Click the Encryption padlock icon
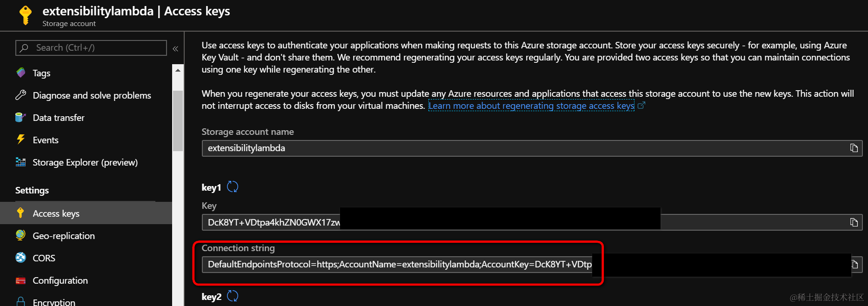The width and height of the screenshot is (868, 306). [x=20, y=301]
